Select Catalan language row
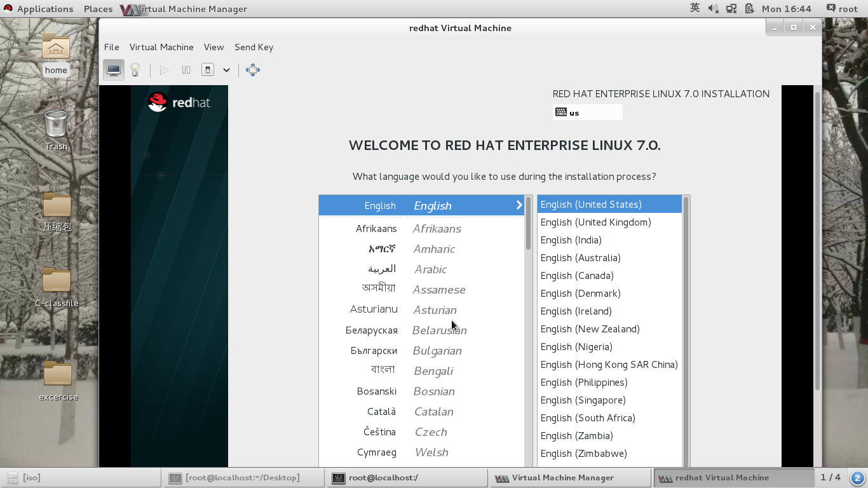The height and width of the screenshot is (488, 868). point(421,412)
